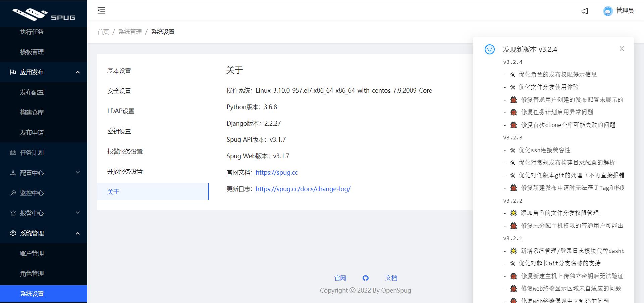Open 模板管理 in the sidebar

point(44,52)
